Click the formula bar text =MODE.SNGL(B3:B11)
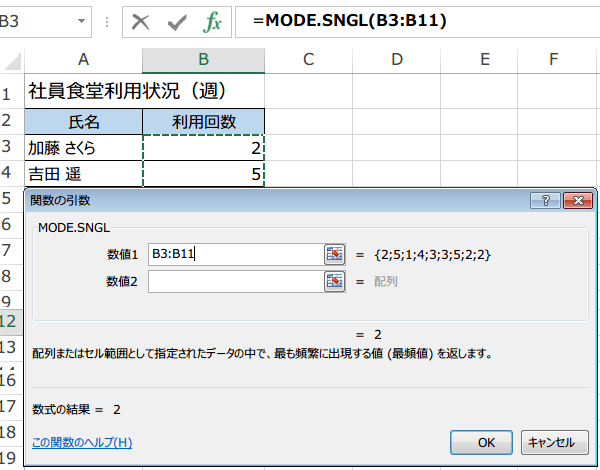600x470 pixels. tap(349, 20)
